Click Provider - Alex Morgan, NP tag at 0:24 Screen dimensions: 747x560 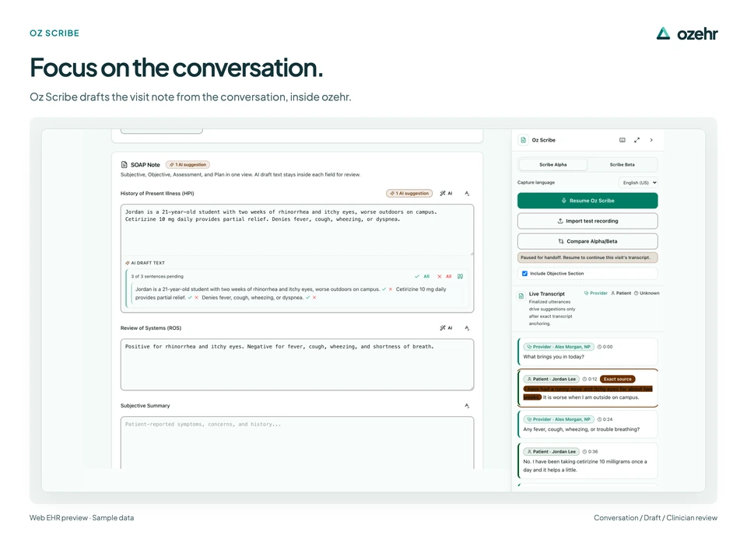coord(559,419)
